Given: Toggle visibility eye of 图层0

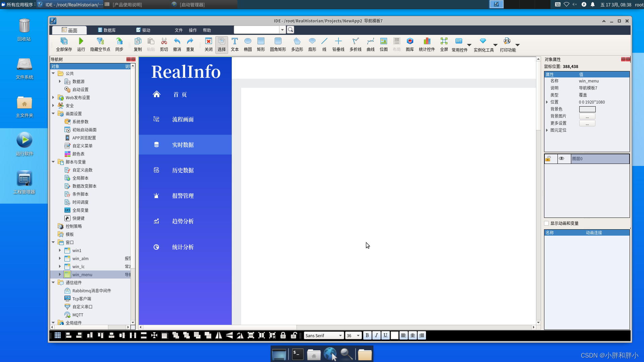Looking at the screenshot, I should tap(561, 159).
